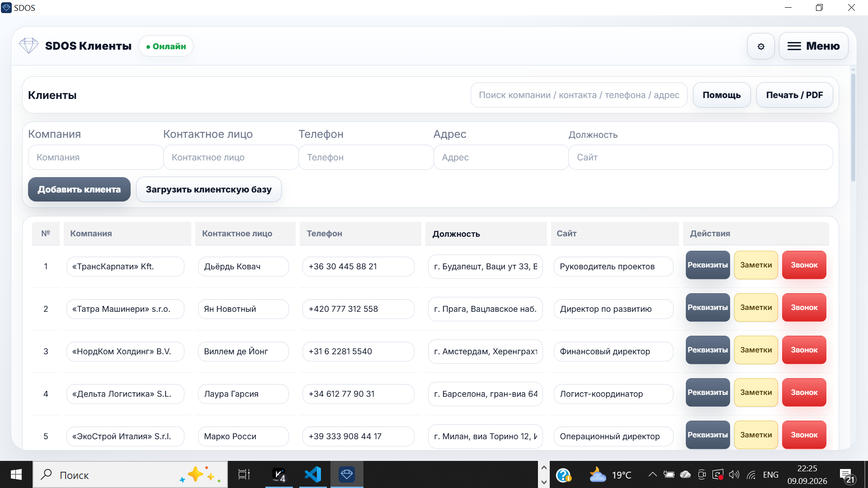Click the OneDrive cloud tray icon
The width and height of the screenshot is (868, 488).
685,474
